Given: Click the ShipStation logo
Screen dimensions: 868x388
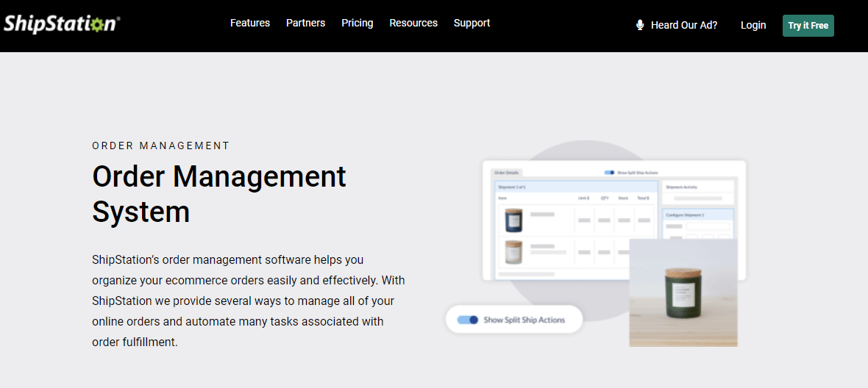Looking at the screenshot, I should pos(62,24).
